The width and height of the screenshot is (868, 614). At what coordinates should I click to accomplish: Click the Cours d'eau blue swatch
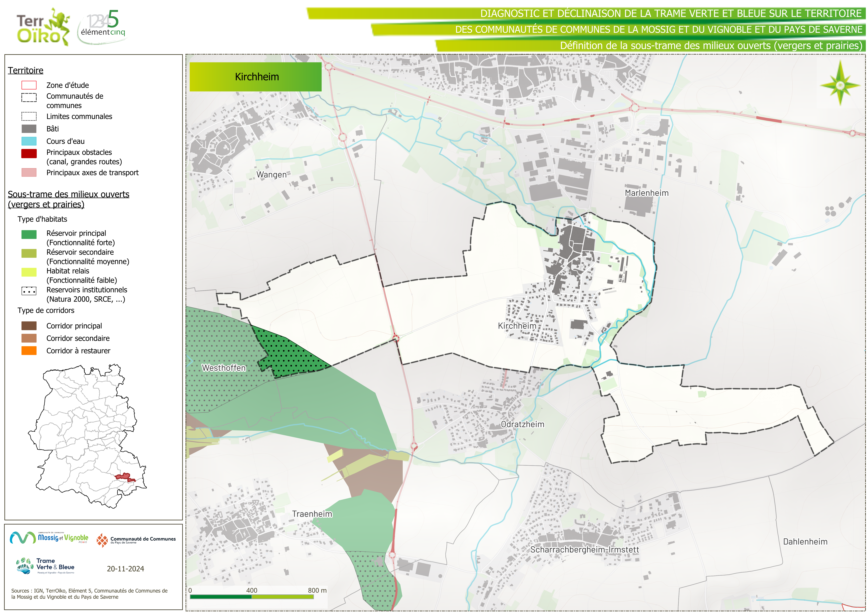pyautogui.click(x=29, y=141)
